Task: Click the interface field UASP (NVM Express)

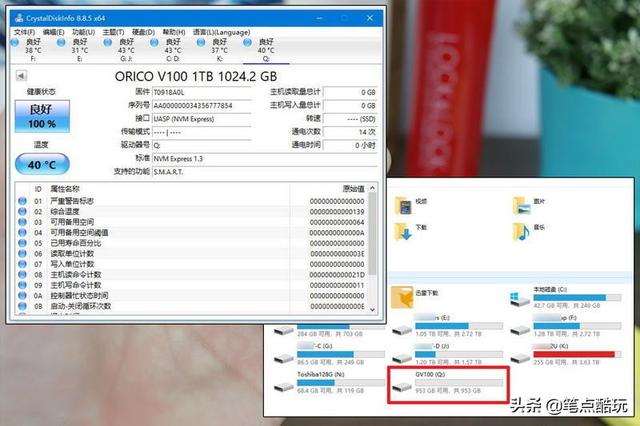Action: [202, 119]
